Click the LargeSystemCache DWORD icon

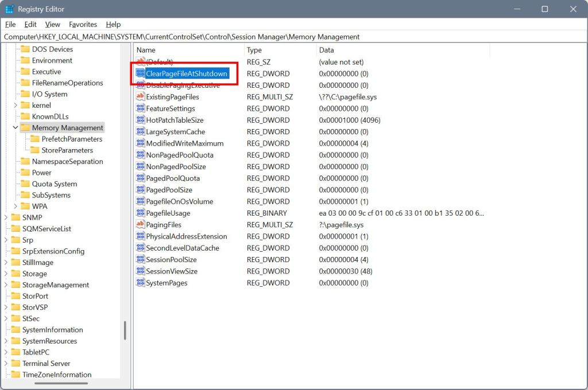(140, 131)
